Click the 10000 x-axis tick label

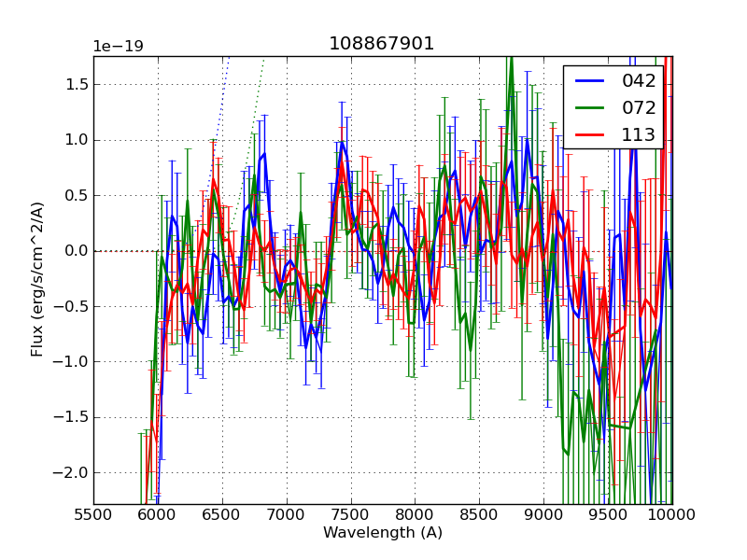672,513
